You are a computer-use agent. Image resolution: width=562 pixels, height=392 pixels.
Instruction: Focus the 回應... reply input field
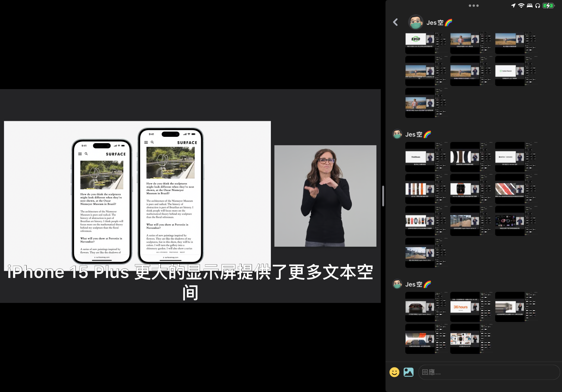coord(489,372)
